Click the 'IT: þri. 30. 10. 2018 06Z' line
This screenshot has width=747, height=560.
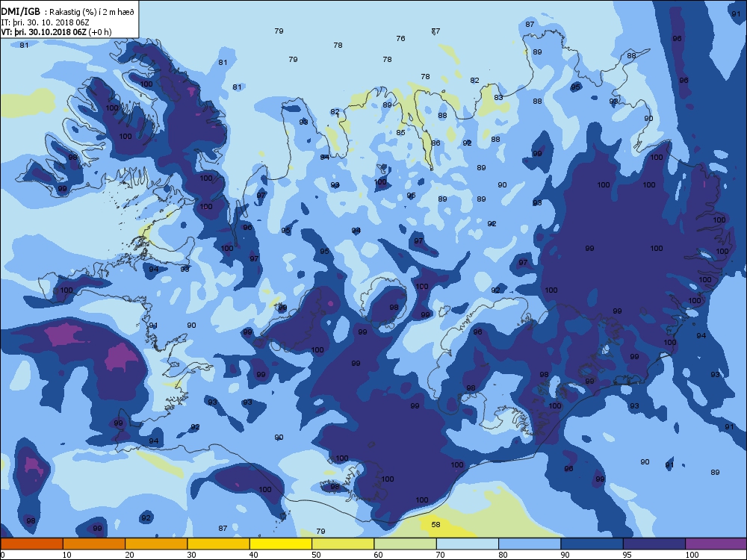[46, 22]
